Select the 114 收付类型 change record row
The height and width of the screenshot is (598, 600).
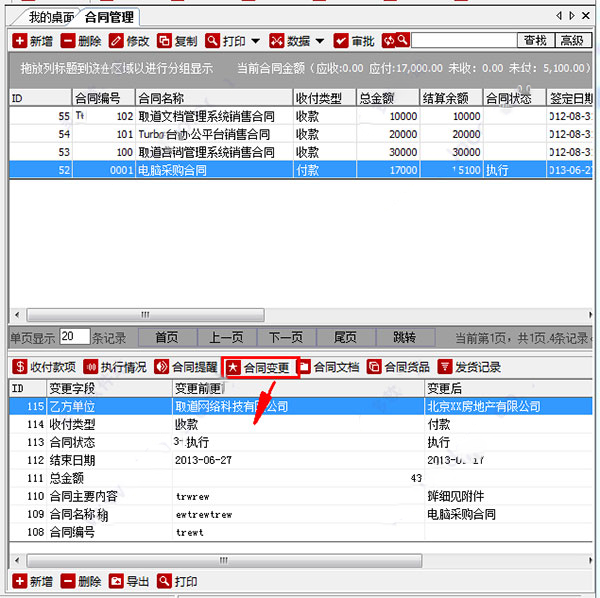[x=301, y=424]
